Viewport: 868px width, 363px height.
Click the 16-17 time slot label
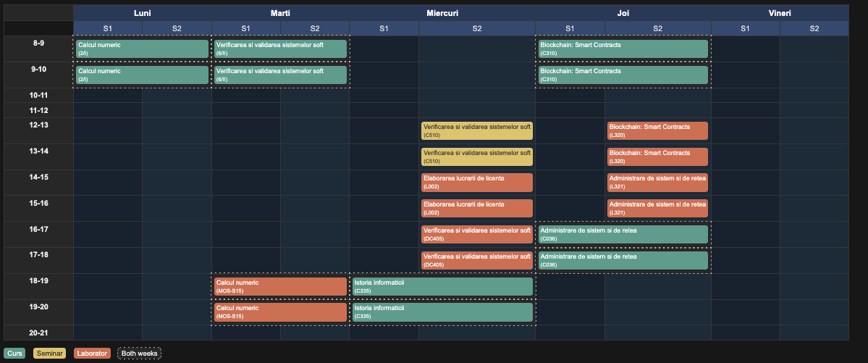[39, 235]
